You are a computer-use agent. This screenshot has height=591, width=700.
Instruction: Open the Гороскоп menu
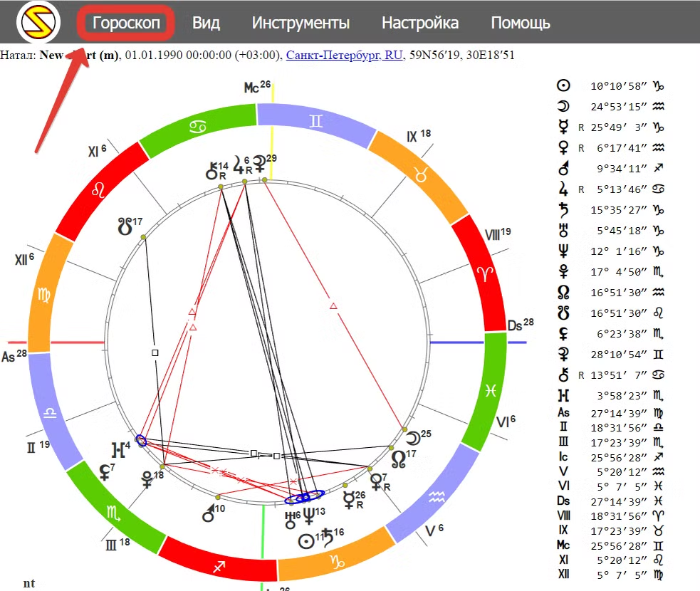click(126, 23)
